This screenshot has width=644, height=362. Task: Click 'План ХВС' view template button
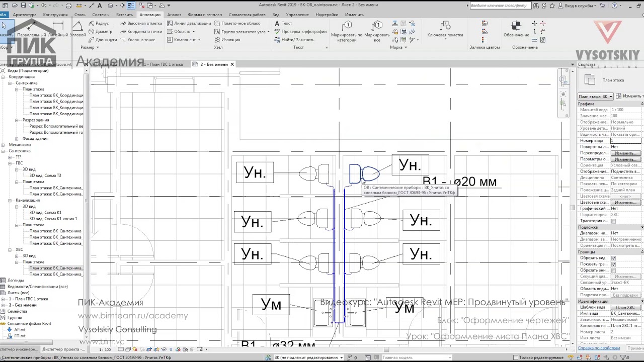click(625, 307)
